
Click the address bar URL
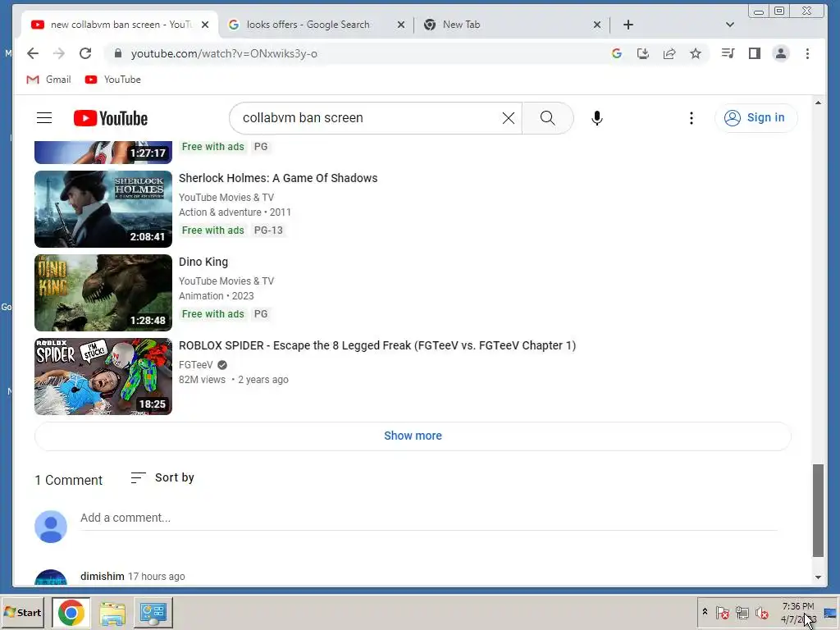click(224, 53)
